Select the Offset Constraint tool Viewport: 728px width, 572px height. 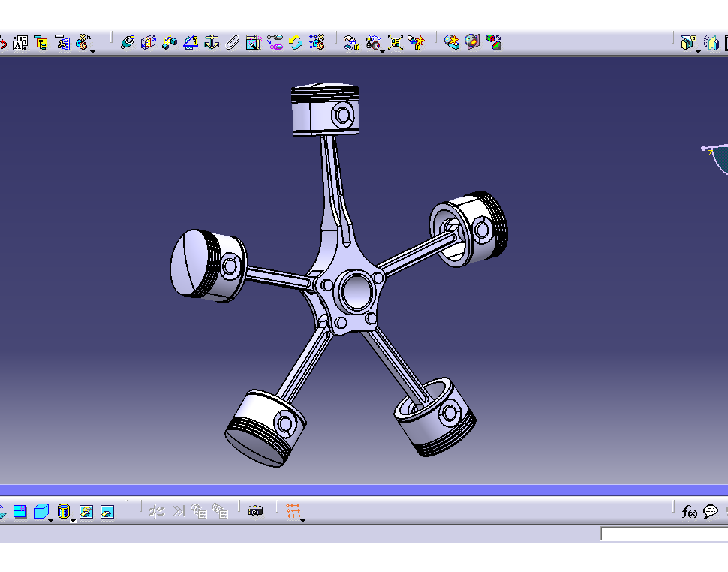pyautogui.click(x=170, y=43)
